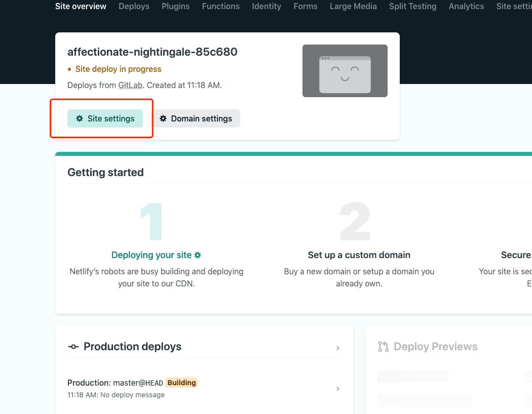This screenshot has width=532, height=414.
Task: Open the Forms tab
Action: (x=306, y=6)
